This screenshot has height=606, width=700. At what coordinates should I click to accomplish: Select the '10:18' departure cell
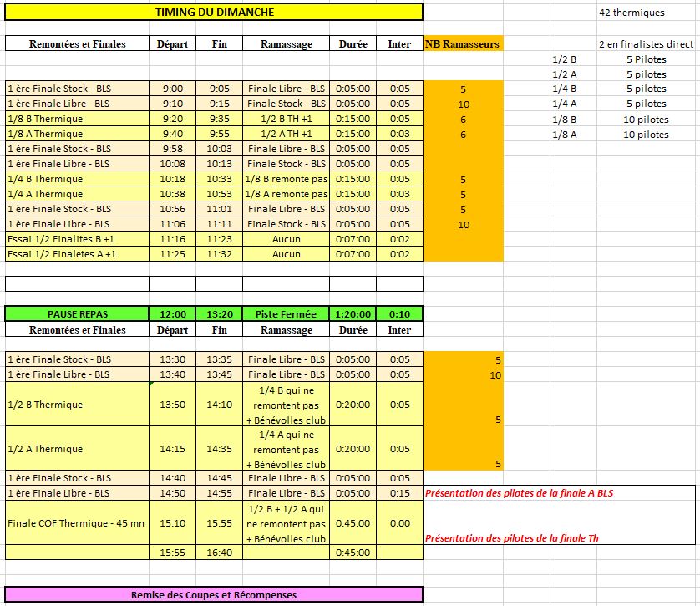point(172,179)
